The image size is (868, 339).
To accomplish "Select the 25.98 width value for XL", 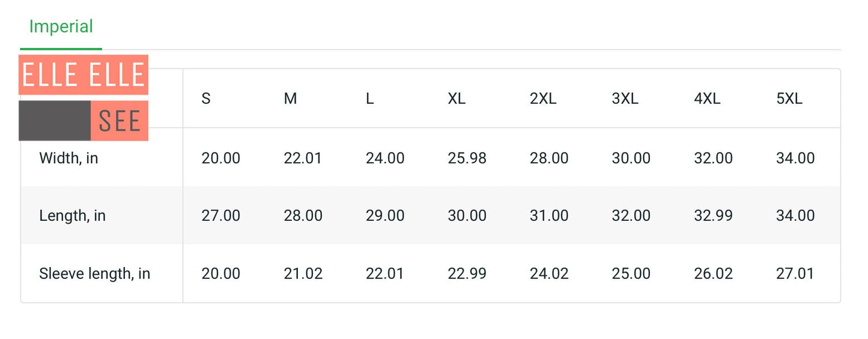I will pos(467,158).
